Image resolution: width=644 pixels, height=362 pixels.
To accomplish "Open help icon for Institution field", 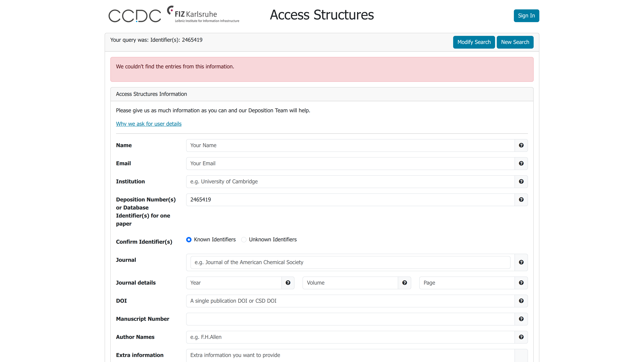I will tap(521, 182).
